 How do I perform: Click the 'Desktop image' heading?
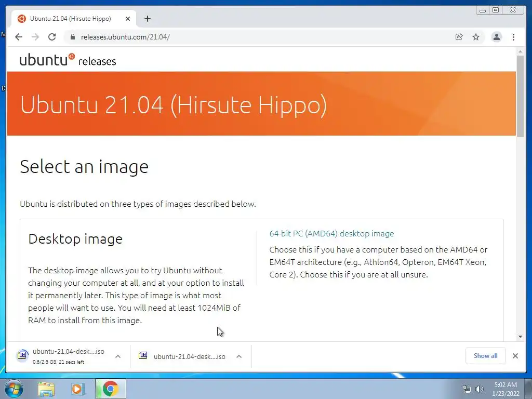coord(75,239)
